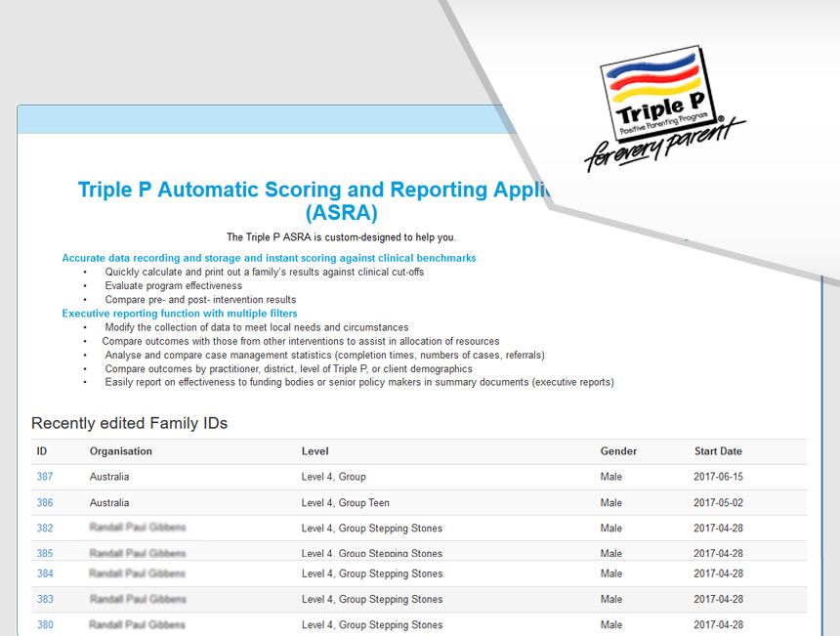Open family ID 386 link

[45, 502]
